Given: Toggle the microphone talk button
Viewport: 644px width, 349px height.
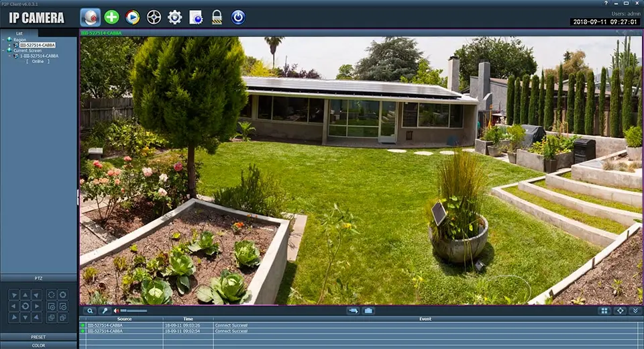Looking at the screenshot, I should point(105,311).
